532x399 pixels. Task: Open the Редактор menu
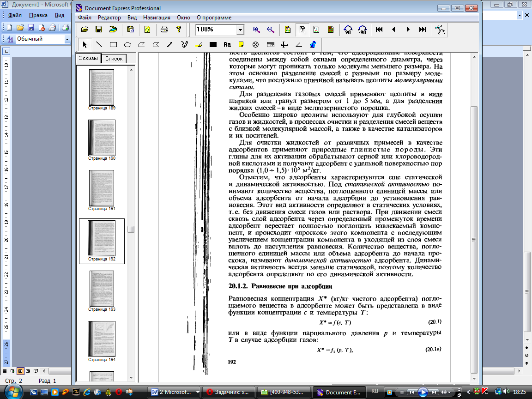(109, 17)
